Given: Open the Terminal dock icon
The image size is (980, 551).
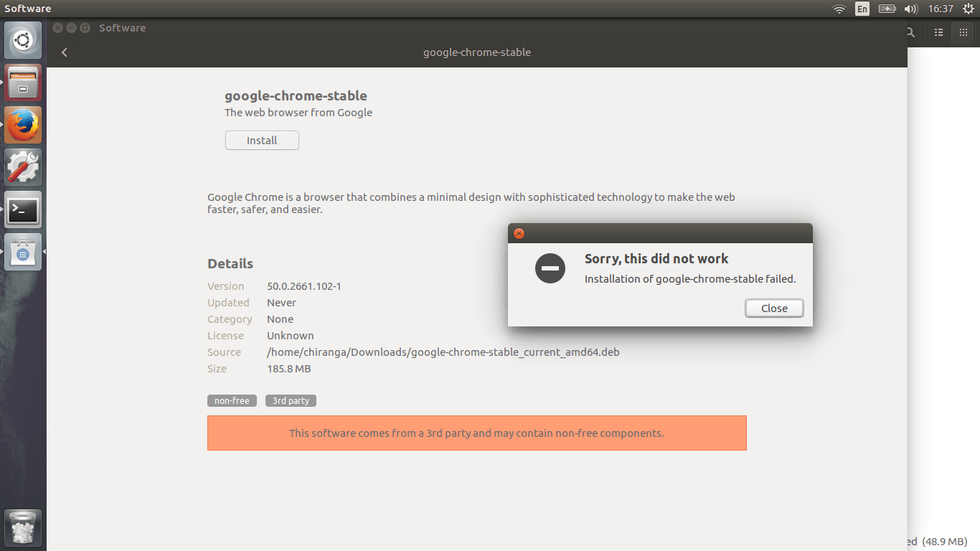Looking at the screenshot, I should pos(23,209).
